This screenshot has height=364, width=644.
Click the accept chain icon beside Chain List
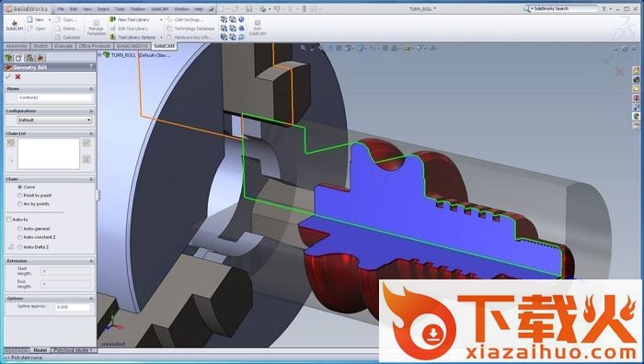point(86,142)
